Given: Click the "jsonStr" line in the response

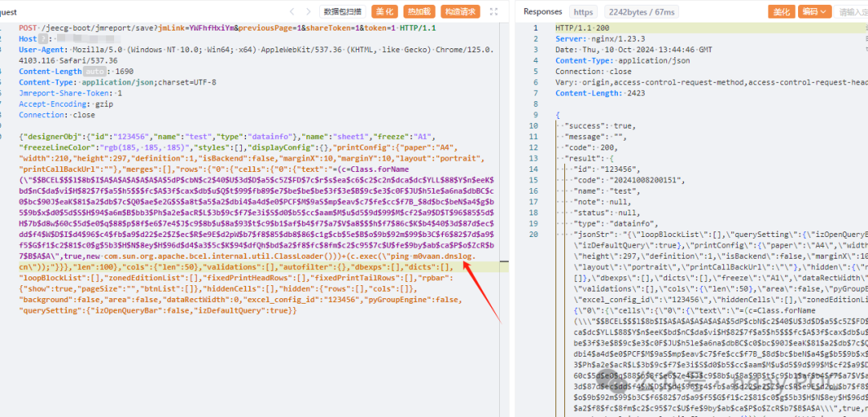Looking at the screenshot, I should [x=720, y=235].
